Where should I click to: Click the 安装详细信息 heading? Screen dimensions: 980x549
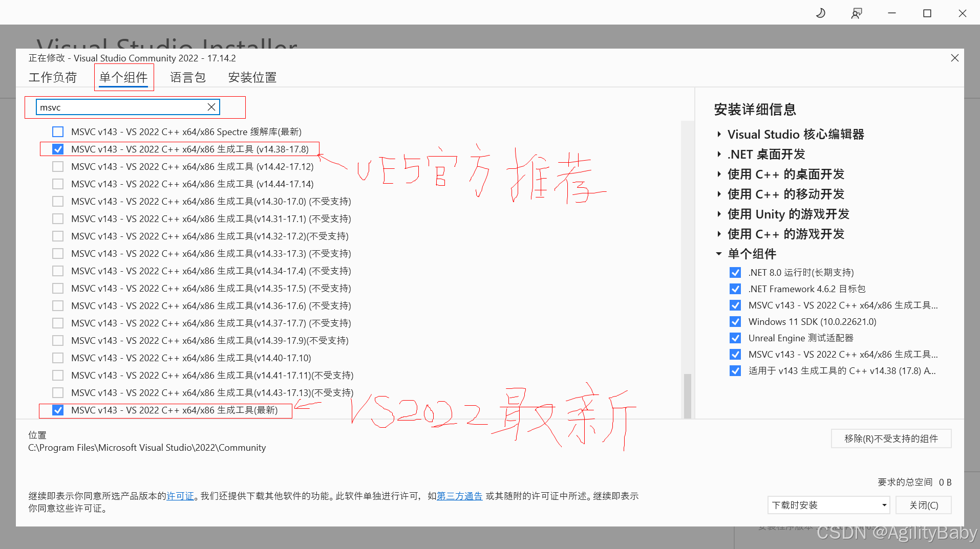pyautogui.click(x=755, y=109)
